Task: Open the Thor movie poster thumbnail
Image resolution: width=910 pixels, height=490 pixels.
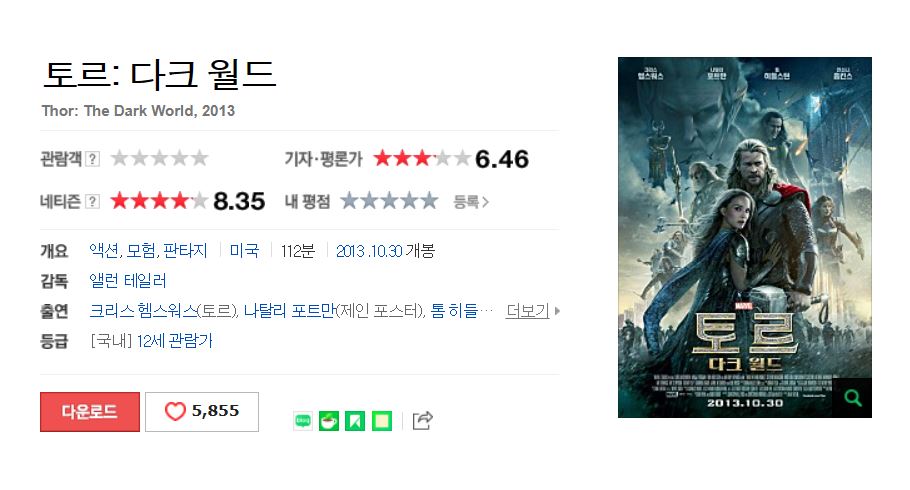Action: point(745,237)
